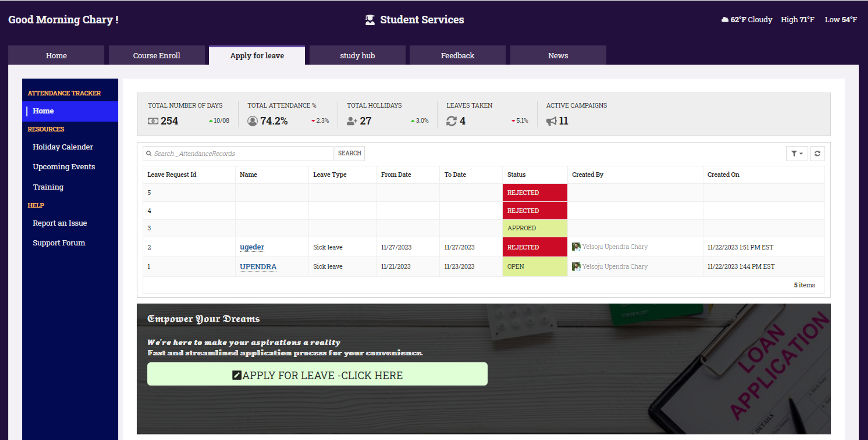
Task: Focus the Search AttendanceRecords input field
Action: (238, 154)
